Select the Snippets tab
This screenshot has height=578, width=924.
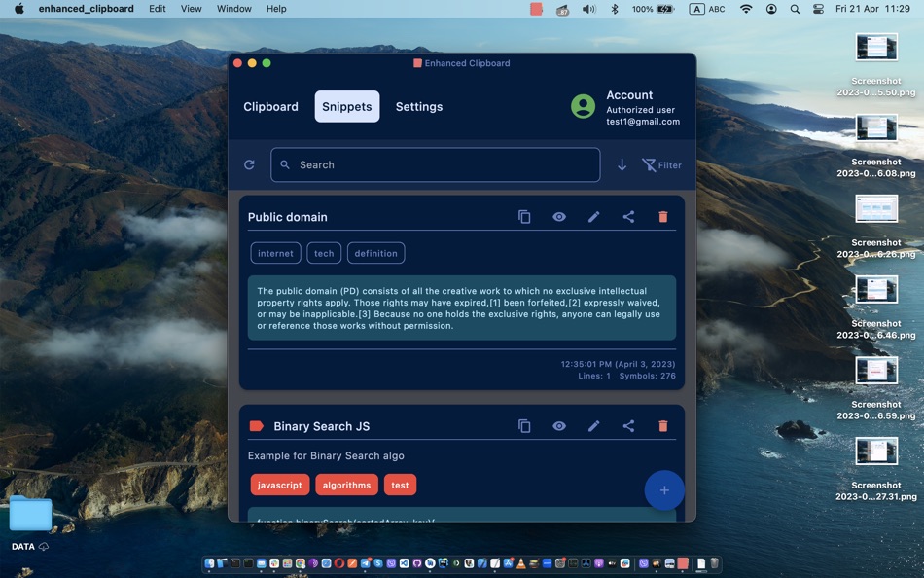pos(347,107)
